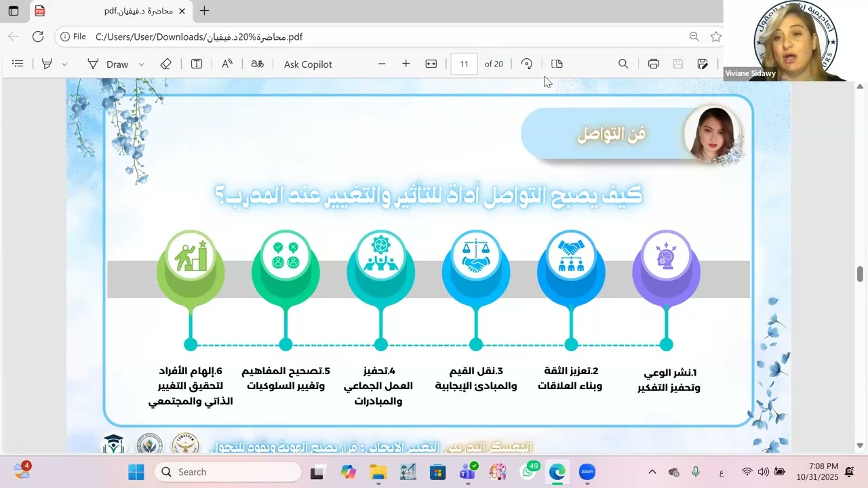This screenshot has width=868, height=488.
Task: Search the PDF with Find icon
Action: click(623, 64)
